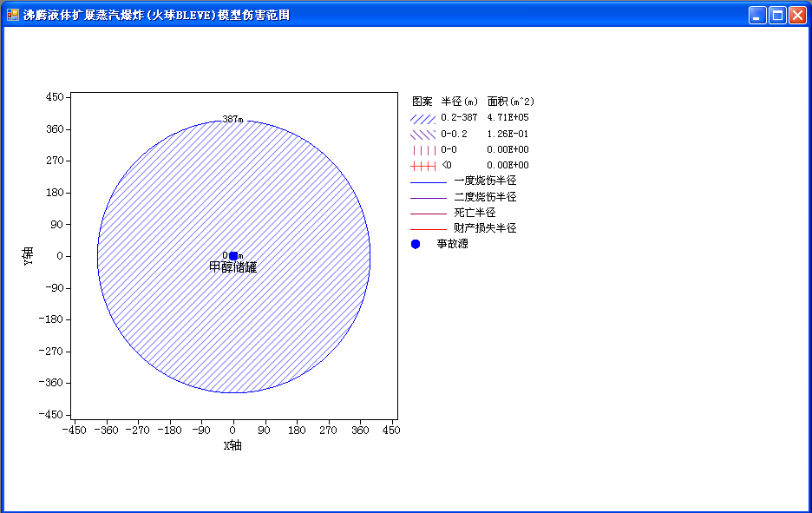Click the area value 4.71E+05
812x513 pixels.
[x=508, y=118]
